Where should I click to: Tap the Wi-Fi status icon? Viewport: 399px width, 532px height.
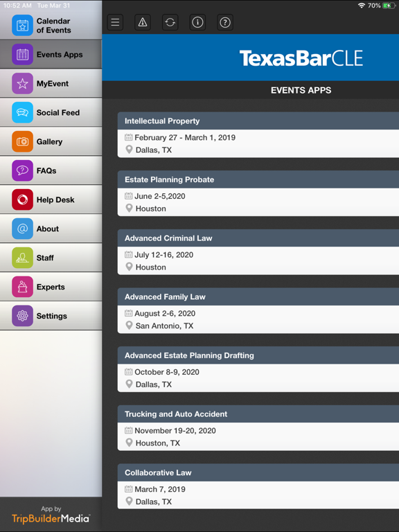(x=362, y=6)
